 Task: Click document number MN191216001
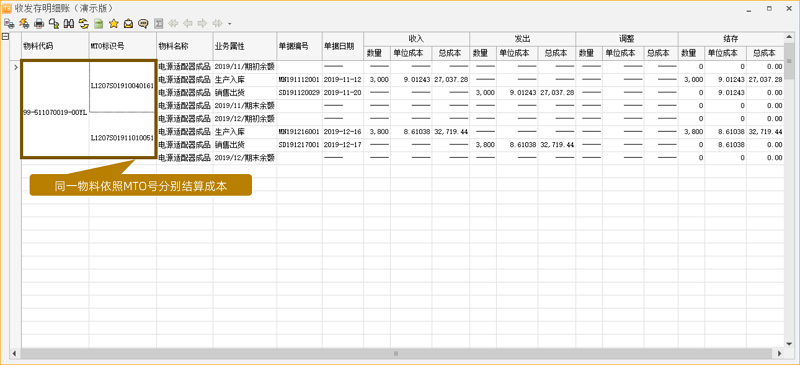(299, 132)
